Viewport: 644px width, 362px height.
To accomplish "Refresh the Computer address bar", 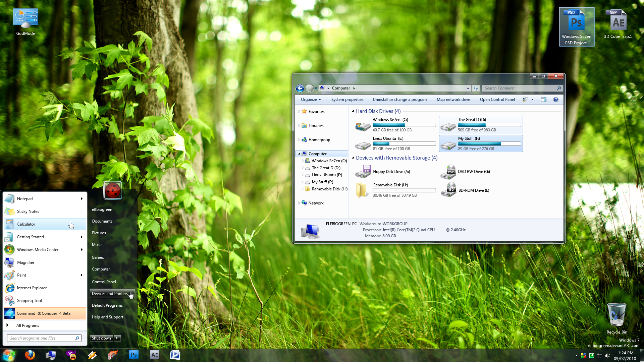I will pos(476,88).
